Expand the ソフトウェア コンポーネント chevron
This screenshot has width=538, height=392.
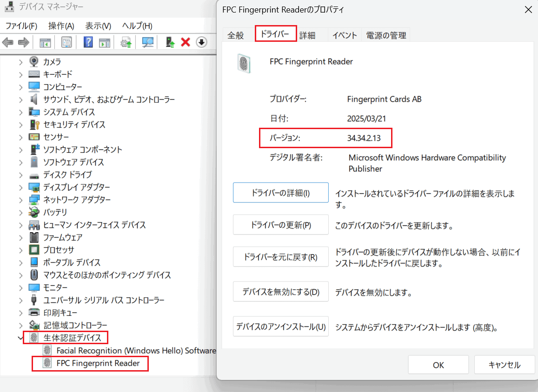point(20,150)
